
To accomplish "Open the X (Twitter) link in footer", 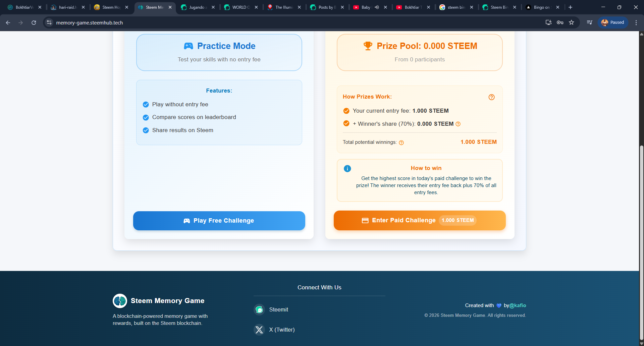I will [x=282, y=330].
